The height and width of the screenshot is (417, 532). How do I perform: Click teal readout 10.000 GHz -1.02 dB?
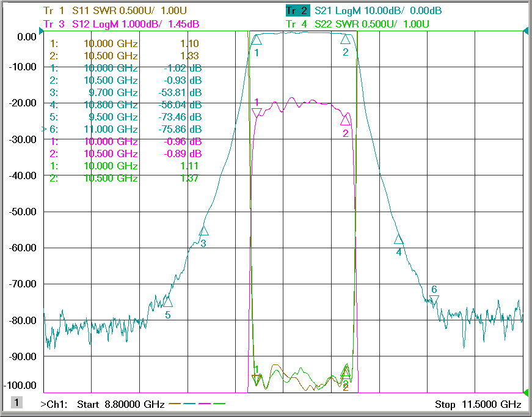[x=126, y=68]
